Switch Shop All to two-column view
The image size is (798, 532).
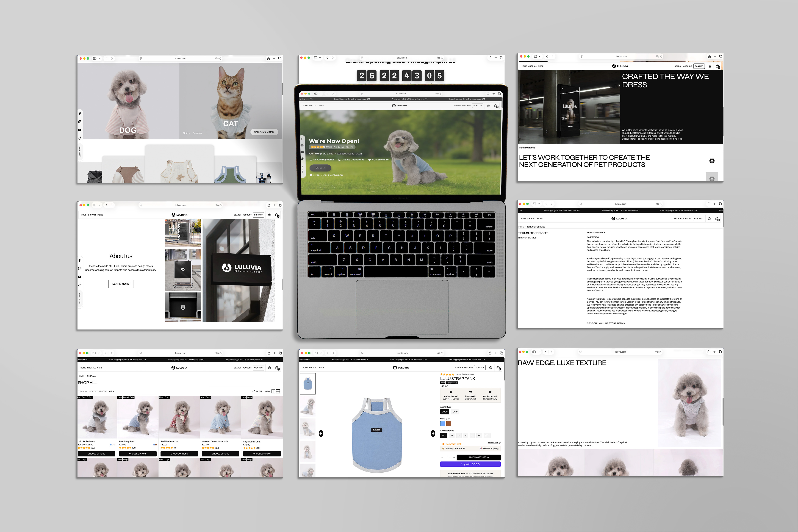coord(273,391)
